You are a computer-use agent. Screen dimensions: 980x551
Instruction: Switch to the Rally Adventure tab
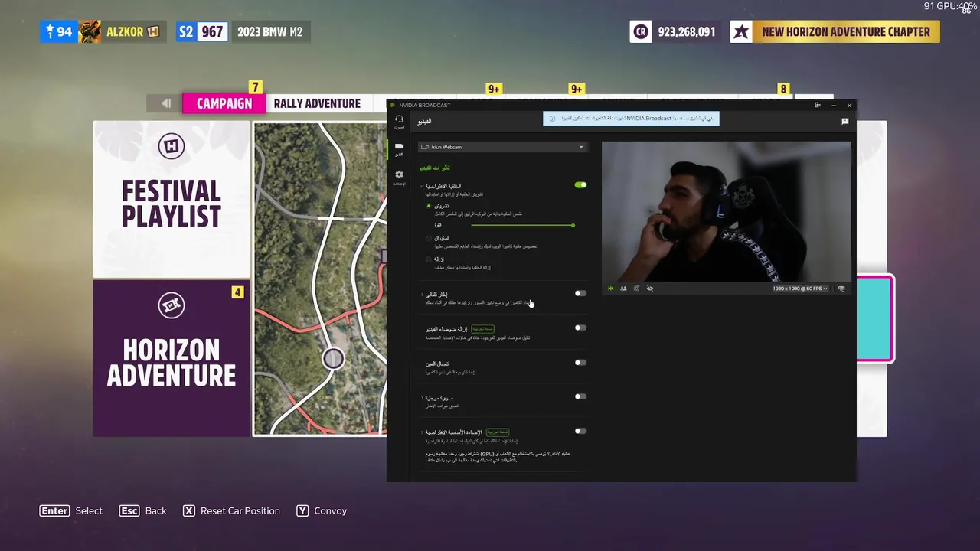click(x=317, y=103)
